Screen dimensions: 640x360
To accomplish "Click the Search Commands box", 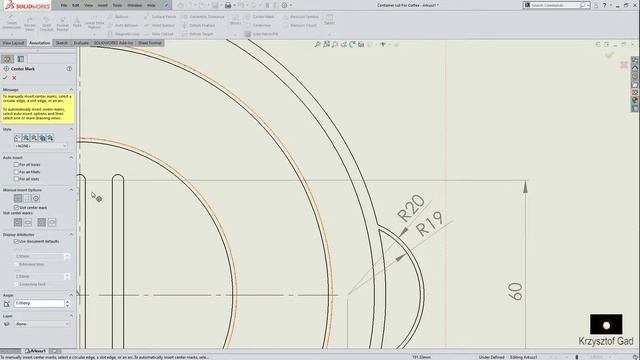I will 557,5.
